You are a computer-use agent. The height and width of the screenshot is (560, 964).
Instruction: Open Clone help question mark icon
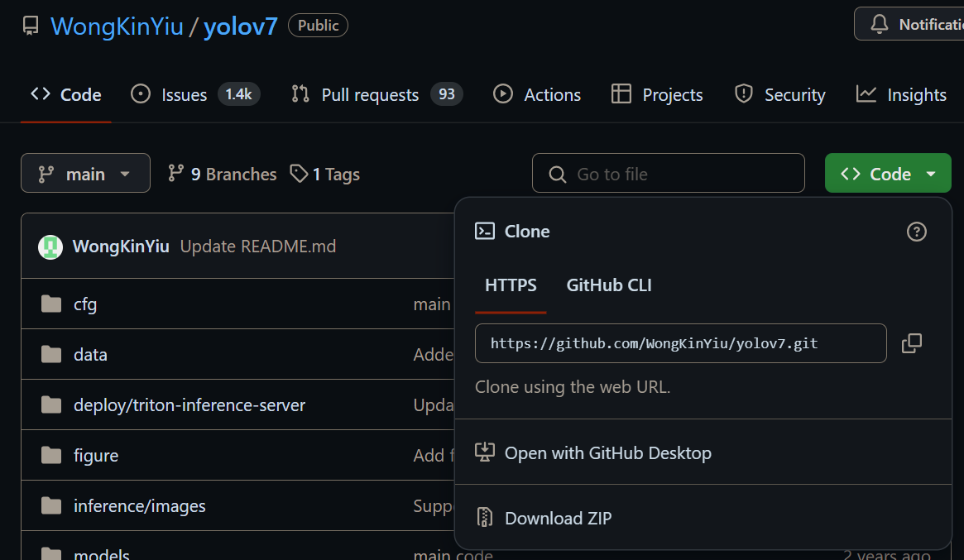916,232
